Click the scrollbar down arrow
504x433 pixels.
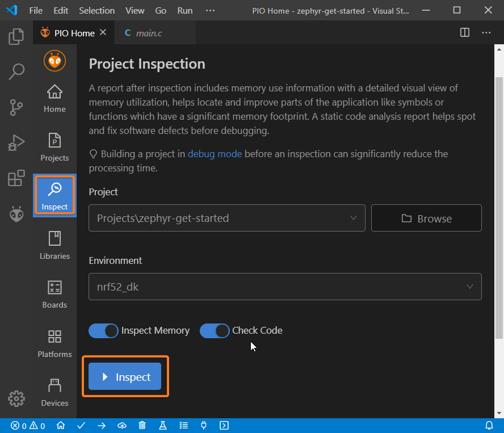pyautogui.click(x=499, y=413)
